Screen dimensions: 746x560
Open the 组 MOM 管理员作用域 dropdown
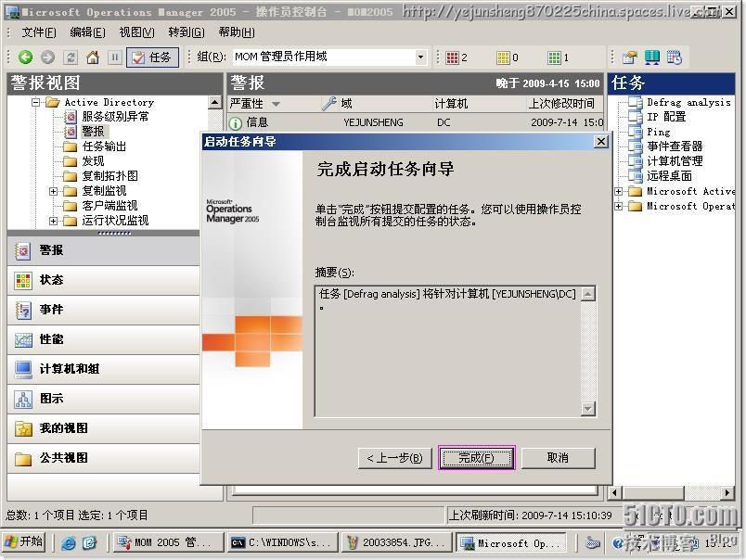point(420,57)
